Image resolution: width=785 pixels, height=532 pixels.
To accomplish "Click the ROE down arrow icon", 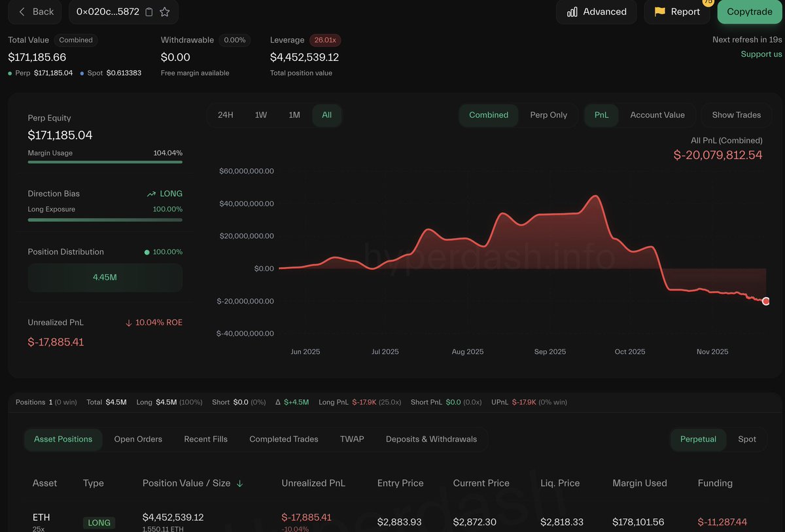I will click(129, 323).
